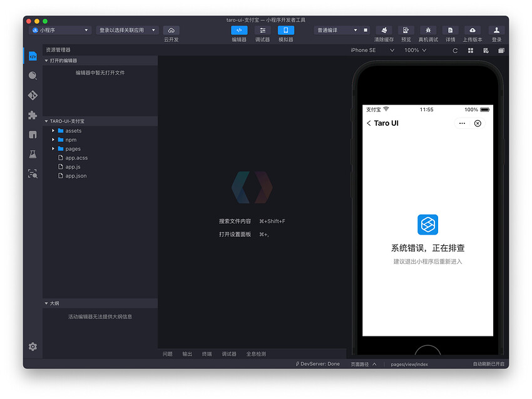Click 自动刷新已开启 status text
The height and width of the screenshot is (399, 532).
coord(489,364)
